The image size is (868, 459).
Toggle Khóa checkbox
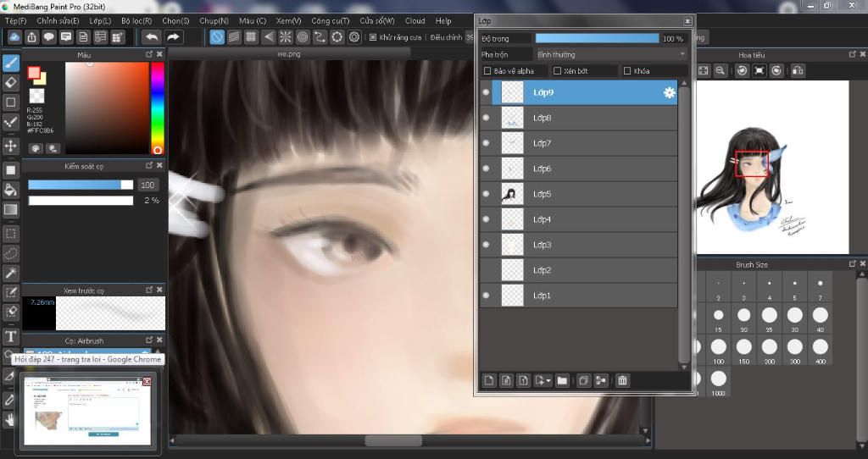coord(627,71)
